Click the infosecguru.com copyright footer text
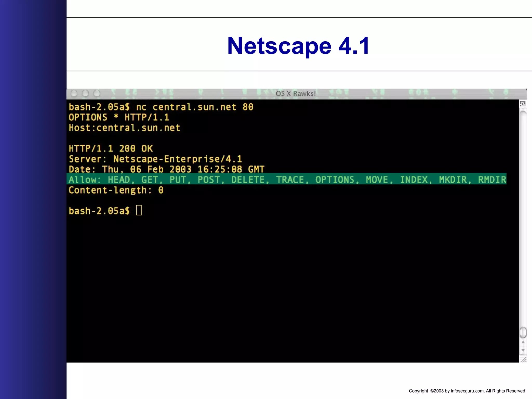532x399 pixels. tap(467, 391)
